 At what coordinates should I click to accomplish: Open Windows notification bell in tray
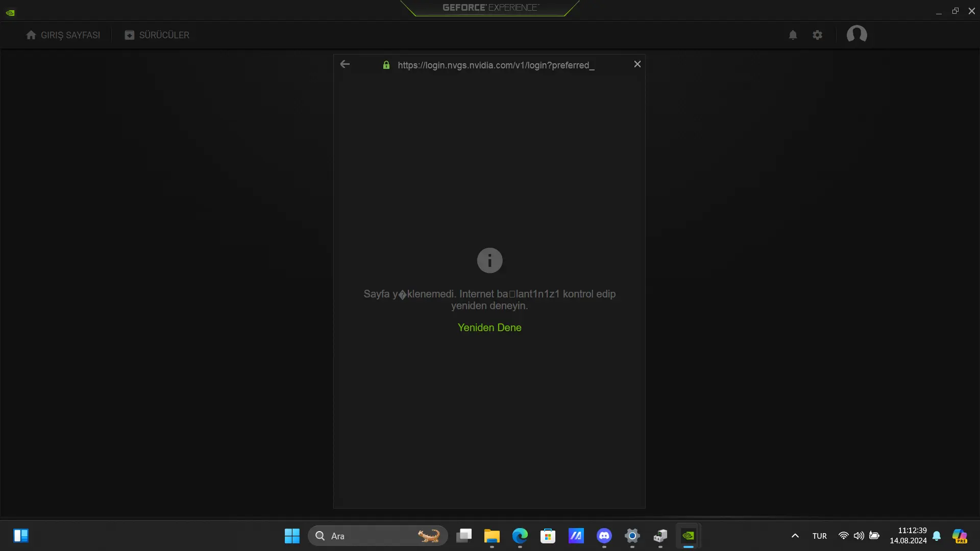click(x=937, y=536)
